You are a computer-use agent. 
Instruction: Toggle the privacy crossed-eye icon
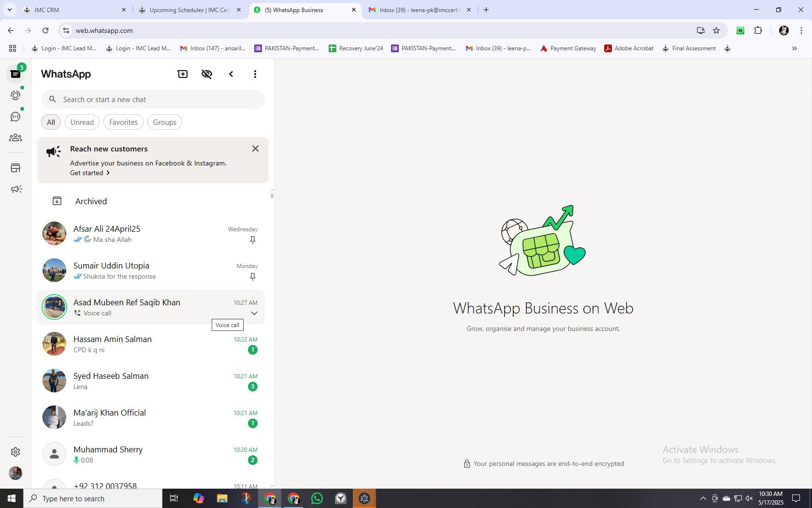[207, 74]
